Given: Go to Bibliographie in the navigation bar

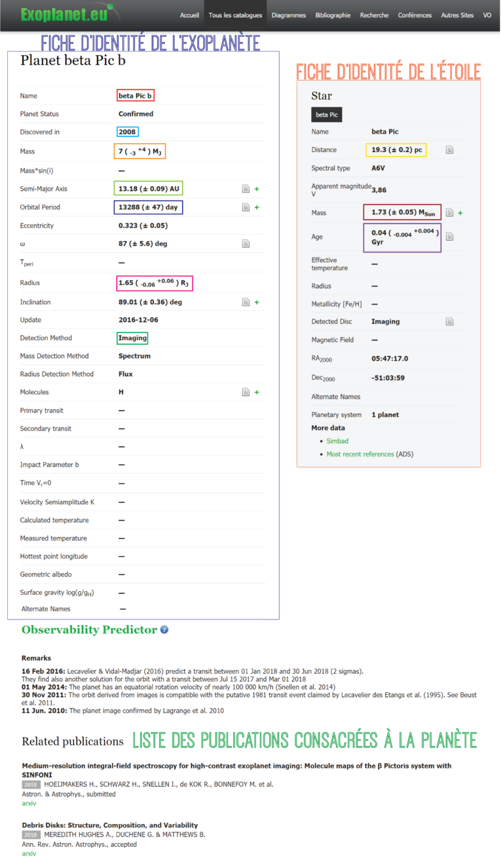Looking at the screenshot, I should [333, 15].
